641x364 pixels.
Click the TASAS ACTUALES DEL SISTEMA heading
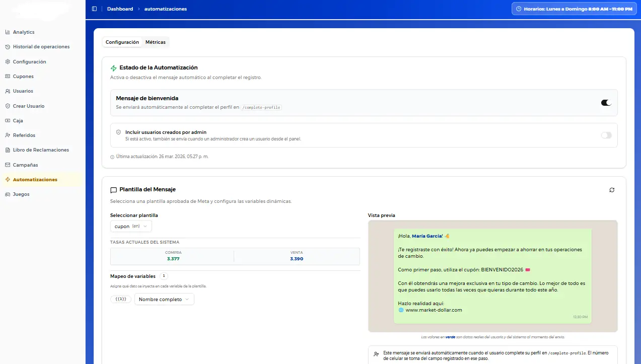tap(145, 242)
